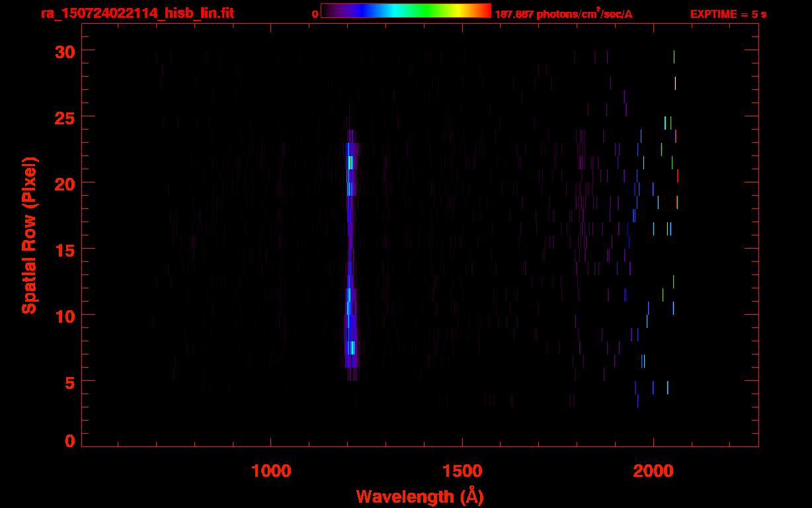
Task: Click the bright emission line near 1216 Å
Action: click(x=350, y=255)
